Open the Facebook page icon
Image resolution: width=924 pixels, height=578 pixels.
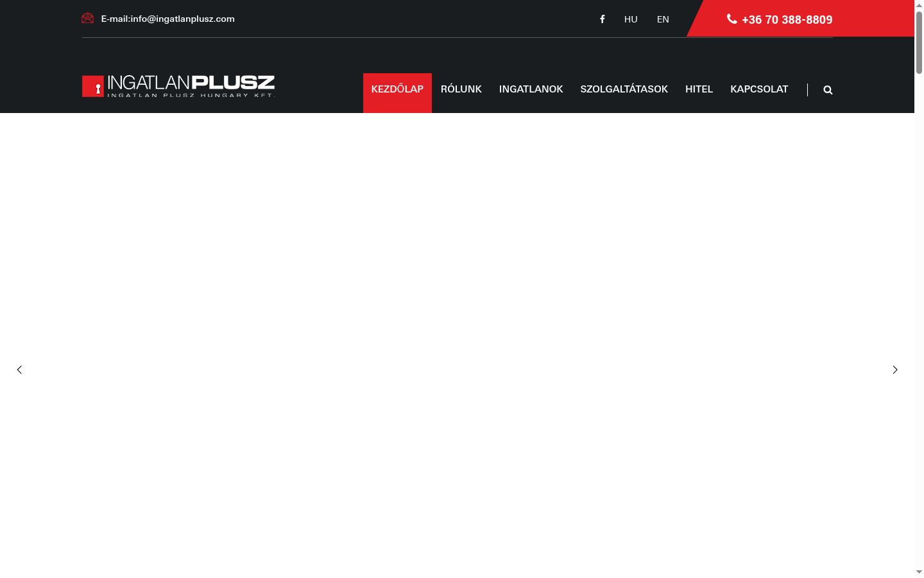click(x=603, y=19)
